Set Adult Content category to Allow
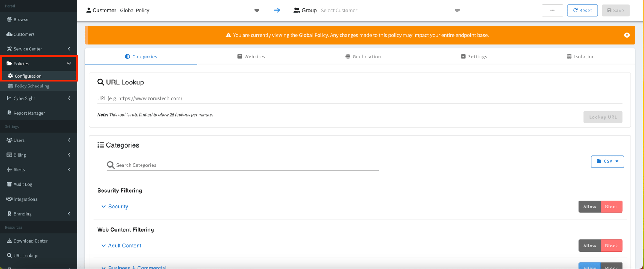This screenshot has width=644, height=269. pos(589,246)
